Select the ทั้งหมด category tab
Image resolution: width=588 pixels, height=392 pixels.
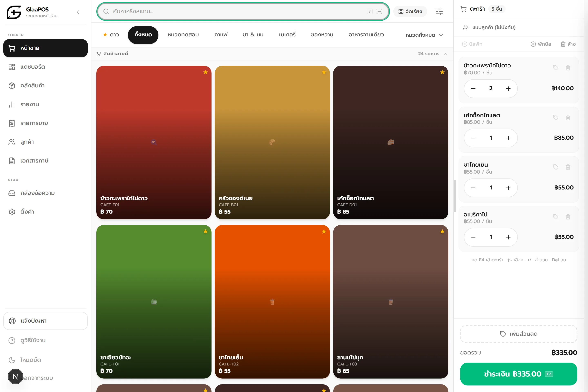[x=143, y=35]
